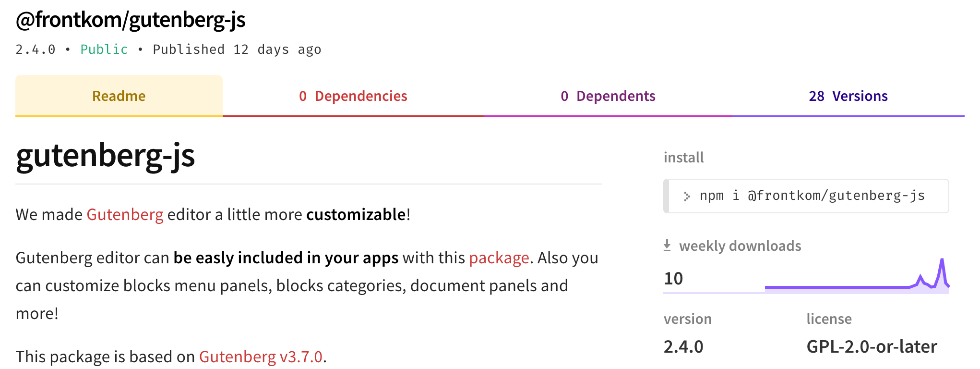Screen dimensions: 980x369
Task: Click the weekly downloads sparkline chart
Action: point(857,276)
